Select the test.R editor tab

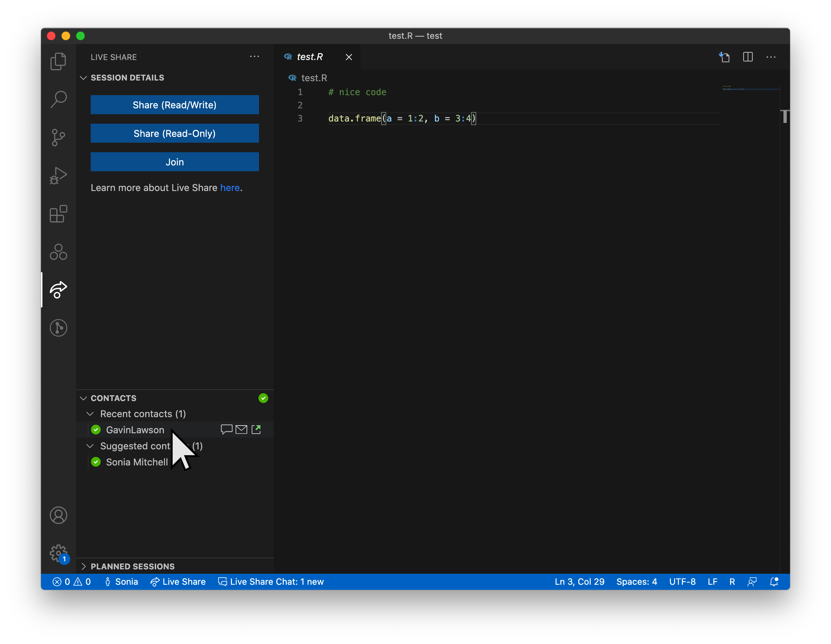tap(317, 57)
